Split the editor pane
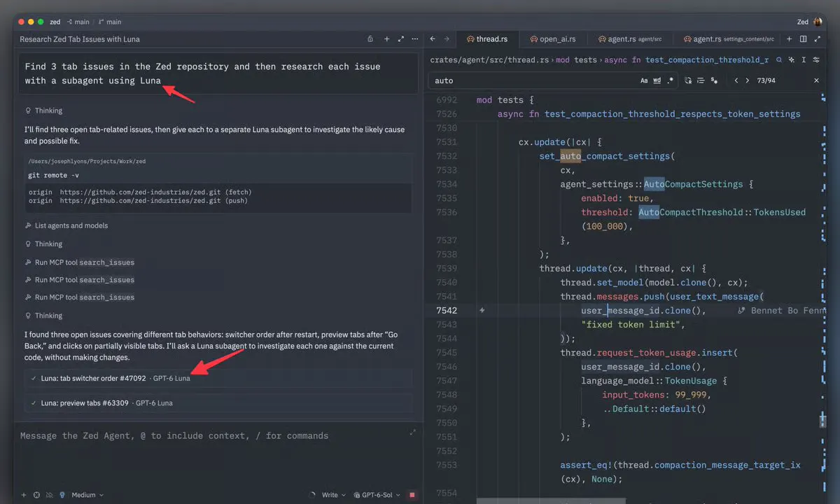The height and width of the screenshot is (504, 840). pos(803,39)
